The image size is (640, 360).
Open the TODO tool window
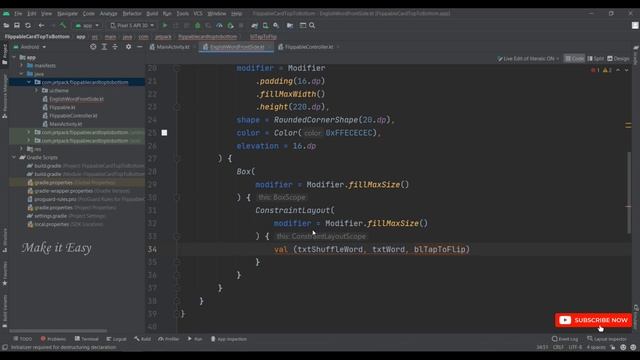22,339
